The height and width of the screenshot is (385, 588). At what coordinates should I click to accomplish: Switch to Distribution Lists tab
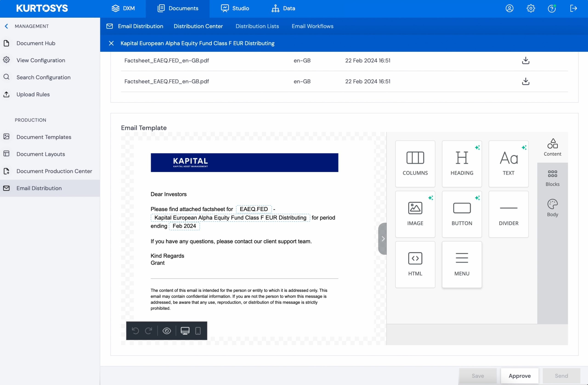pos(257,26)
